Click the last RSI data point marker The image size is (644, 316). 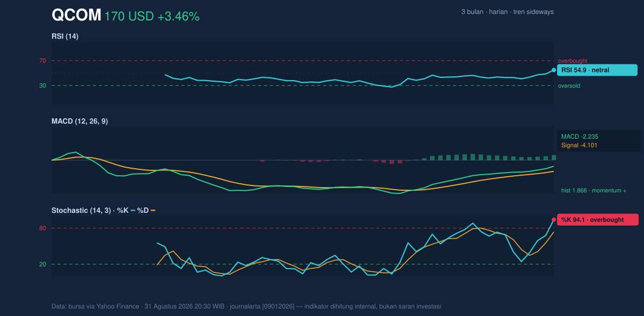pyautogui.click(x=554, y=70)
